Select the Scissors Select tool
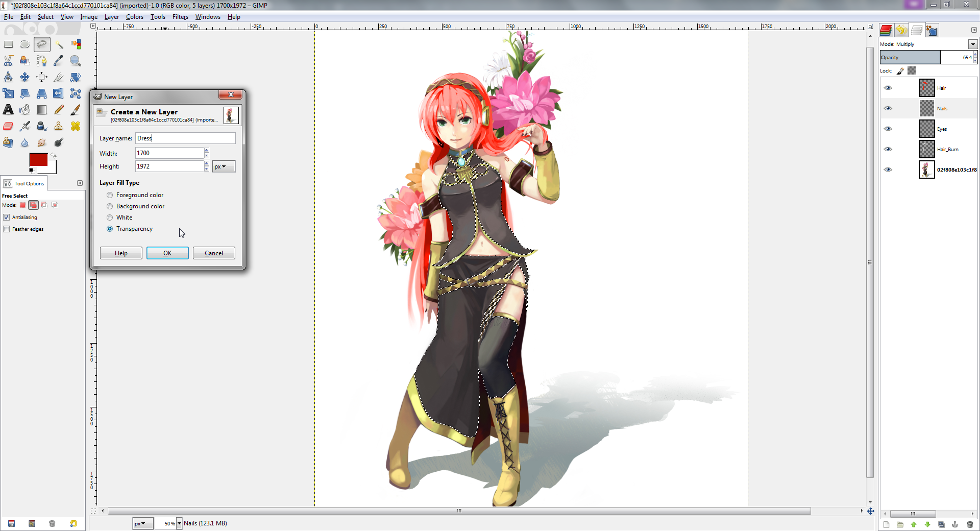The image size is (980, 531). click(x=8, y=61)
